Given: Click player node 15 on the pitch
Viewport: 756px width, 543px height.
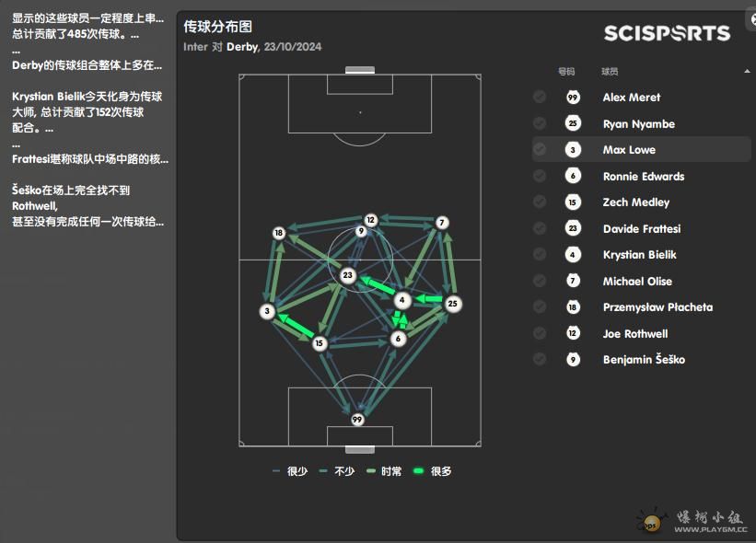Looking at the screenshot, I should pos(319,343).
